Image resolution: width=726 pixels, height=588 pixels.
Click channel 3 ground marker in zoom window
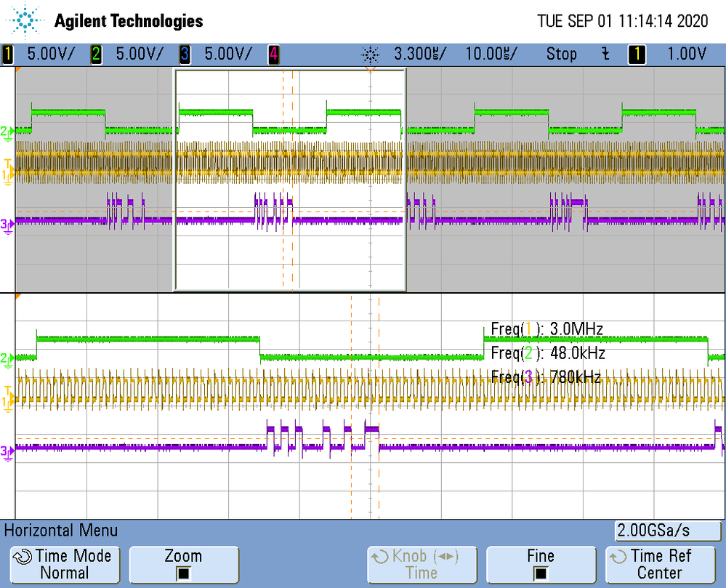(x=7, y=452)
